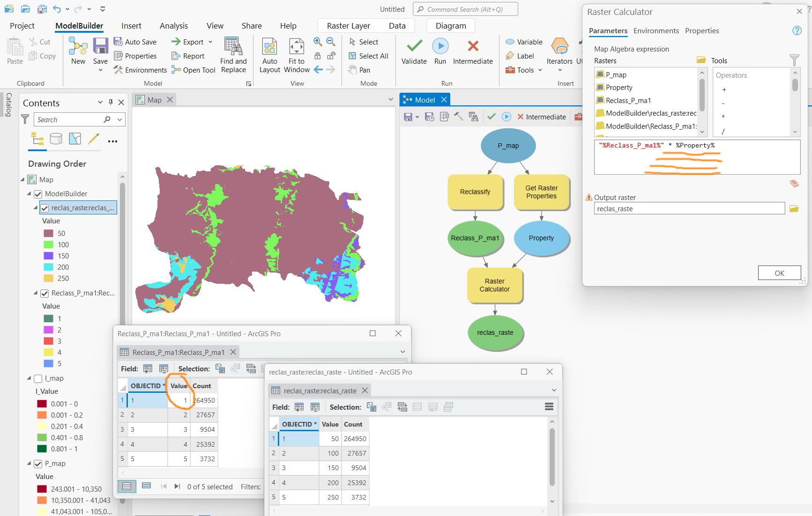Open the Export dropdown menu

(x=209, y=42)
